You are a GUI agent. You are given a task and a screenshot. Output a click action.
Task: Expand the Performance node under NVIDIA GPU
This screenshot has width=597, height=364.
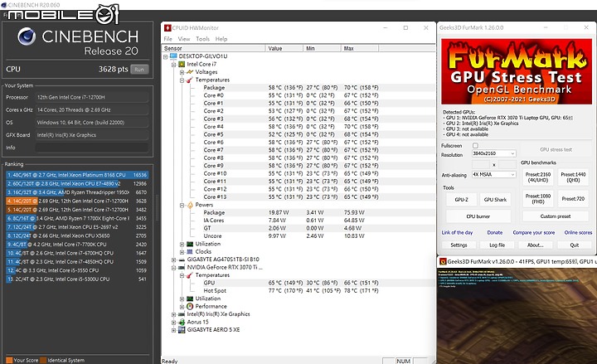(182, 307)
